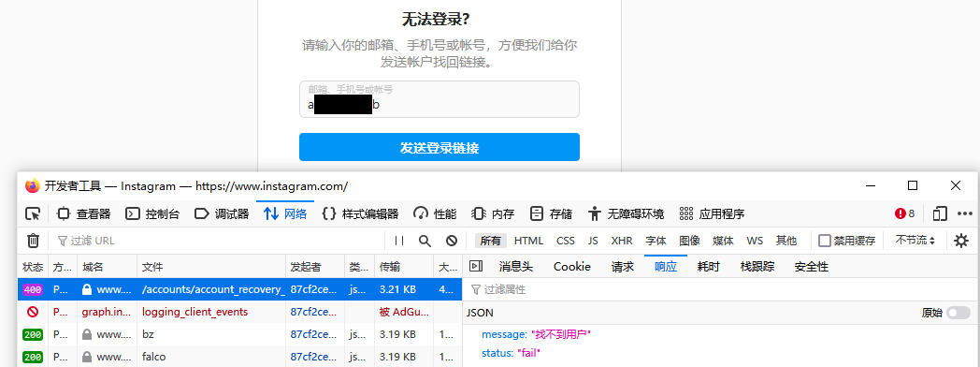Filter requests by 媒体 media

tap(723, 241)
